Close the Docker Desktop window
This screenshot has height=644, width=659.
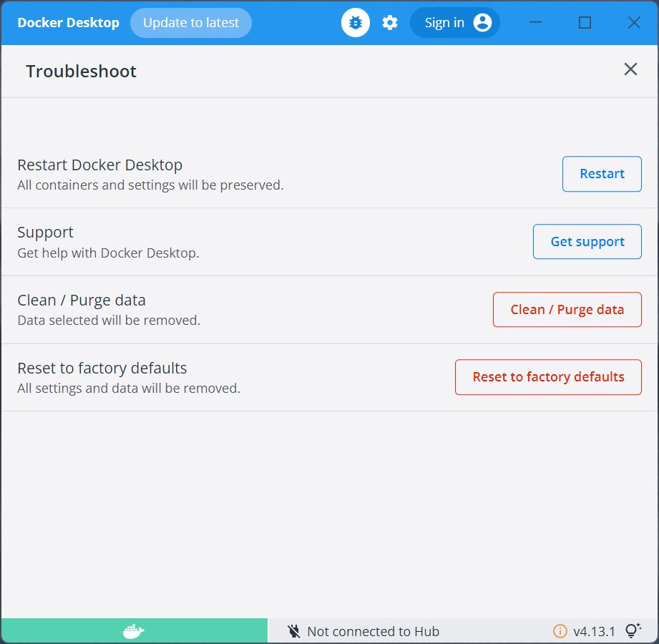pos(634,23)
